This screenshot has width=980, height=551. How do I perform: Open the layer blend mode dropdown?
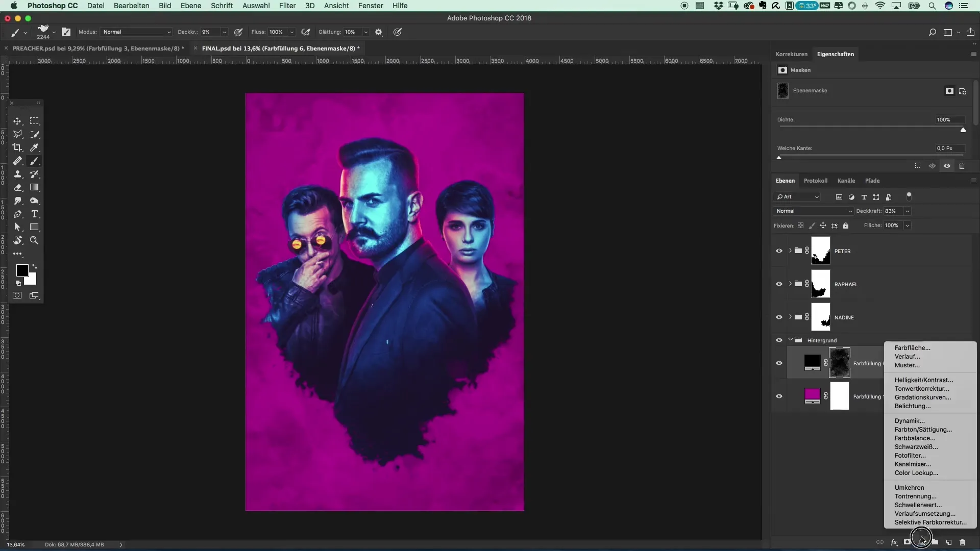(813, 211)
